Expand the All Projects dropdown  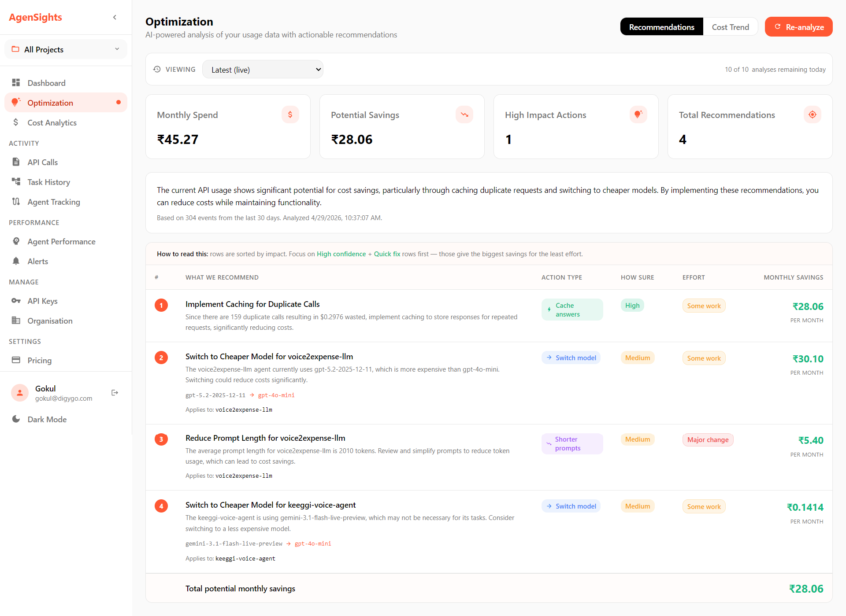[x=66, y=49]
